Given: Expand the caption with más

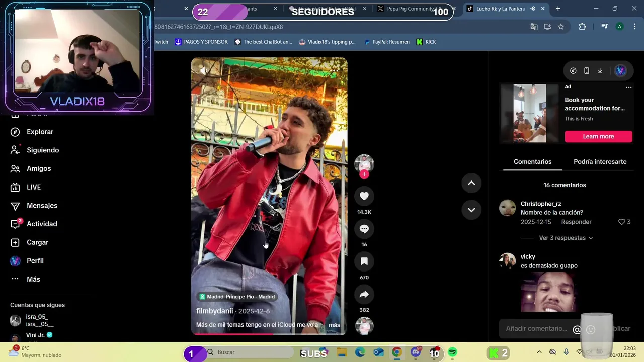Looking at the screenshot, I should click(x=334, y=325).
